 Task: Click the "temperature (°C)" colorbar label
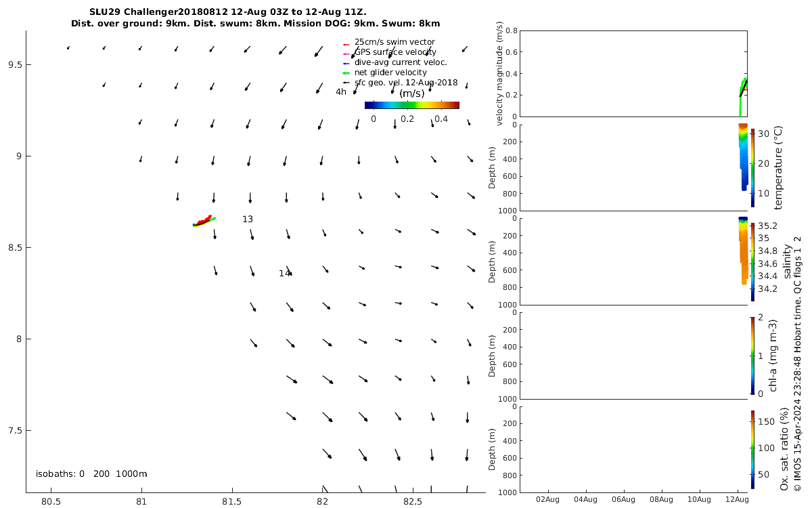(x=778, y=167)
